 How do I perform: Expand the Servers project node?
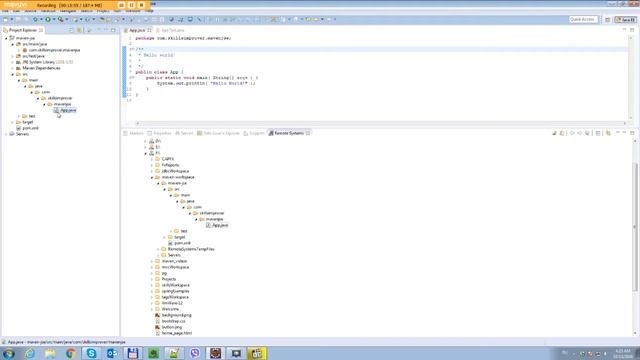point(6,134)
